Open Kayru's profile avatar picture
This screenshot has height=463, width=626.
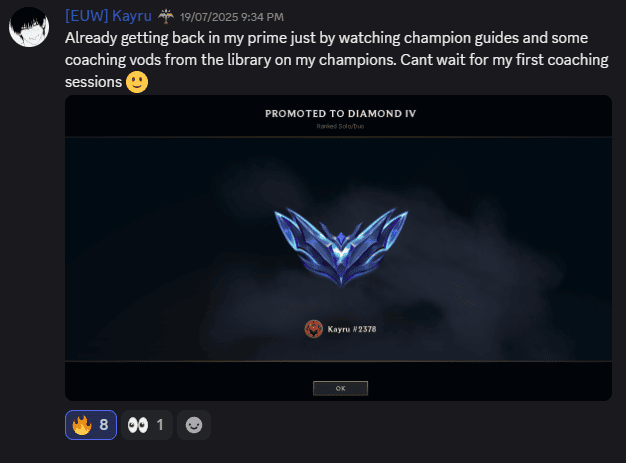(29, 27)
